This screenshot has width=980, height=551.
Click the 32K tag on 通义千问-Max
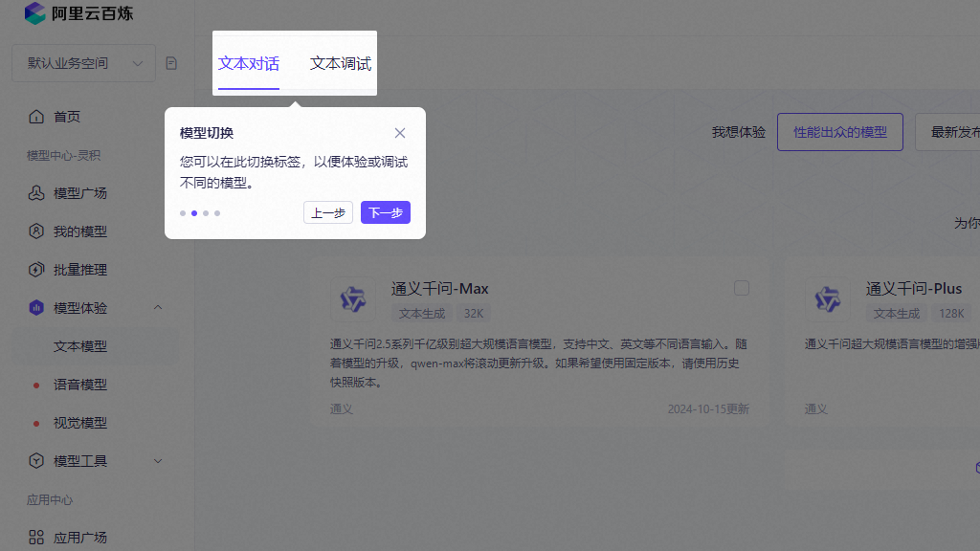[x=473, y=314]
